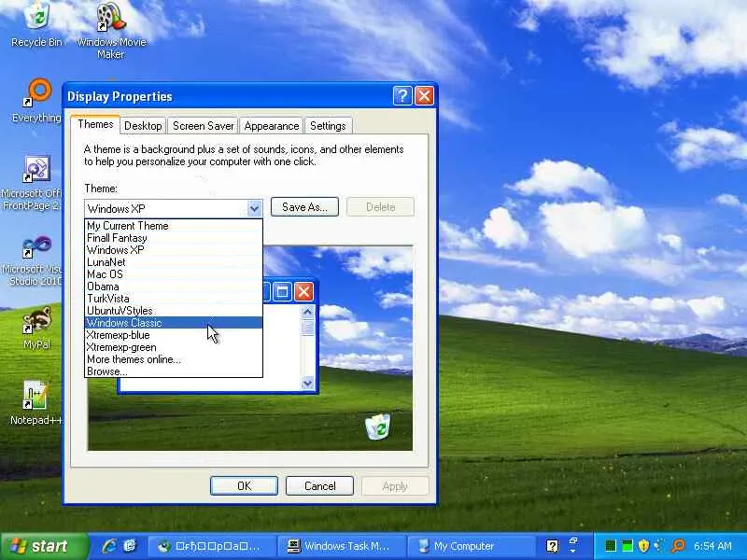Choose My Current Theme from the list

tap(174, 226)
